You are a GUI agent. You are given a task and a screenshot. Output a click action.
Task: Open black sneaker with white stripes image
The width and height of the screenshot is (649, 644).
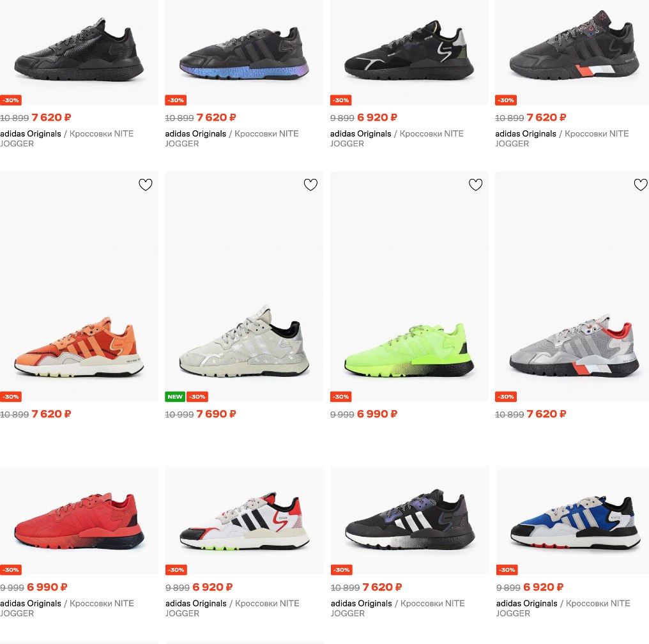(x=409, y=520)
